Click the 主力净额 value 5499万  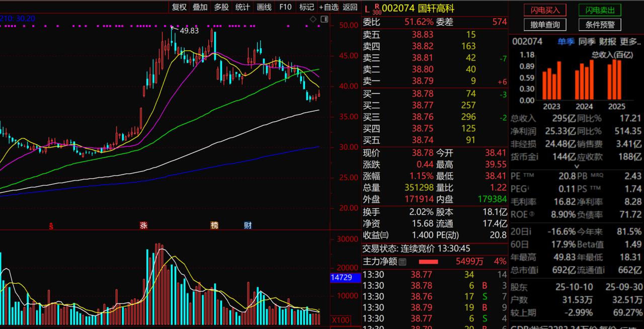[x=469, y=262]
